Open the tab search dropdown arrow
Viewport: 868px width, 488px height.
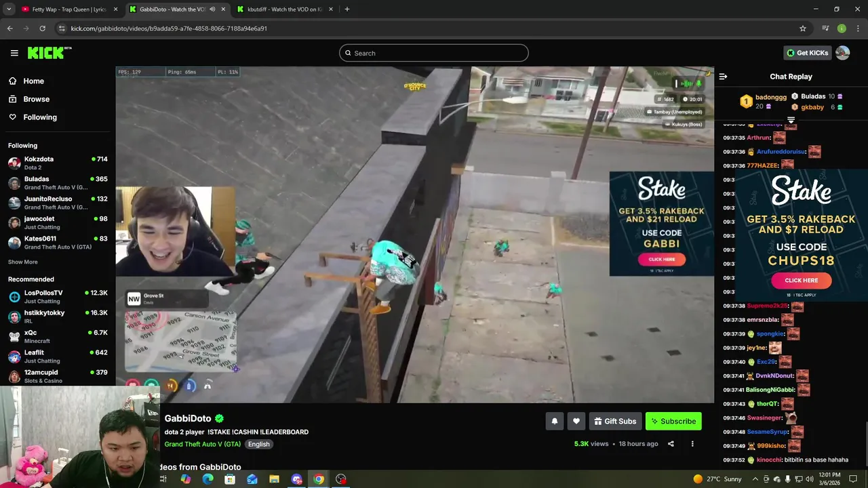pos(8,9)
